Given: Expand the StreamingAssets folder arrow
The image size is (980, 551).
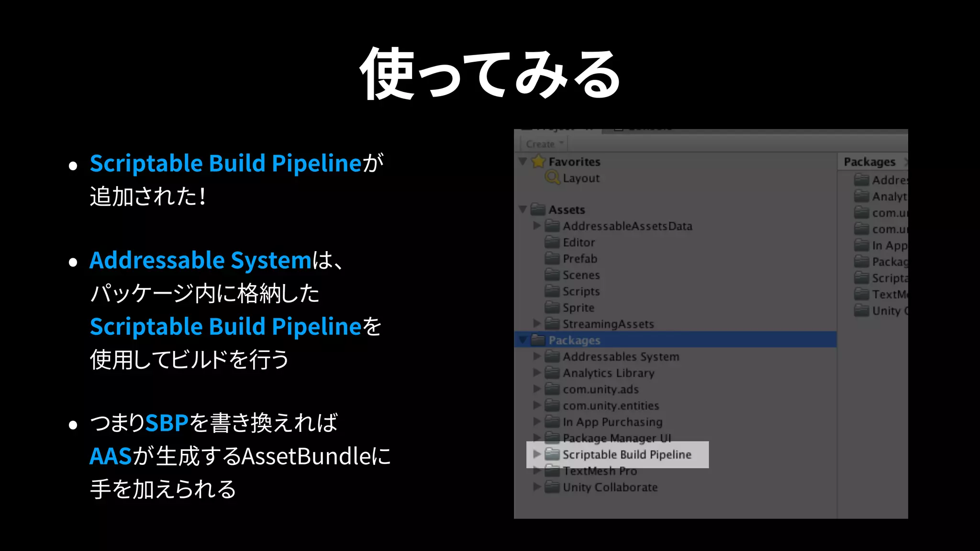Looking at the screenshot, I should click(537, 323).
